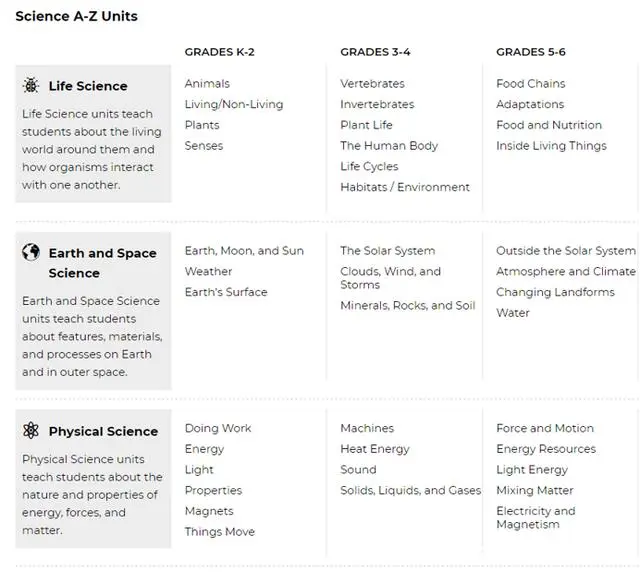Click the Life Science heading

[88, 87]
